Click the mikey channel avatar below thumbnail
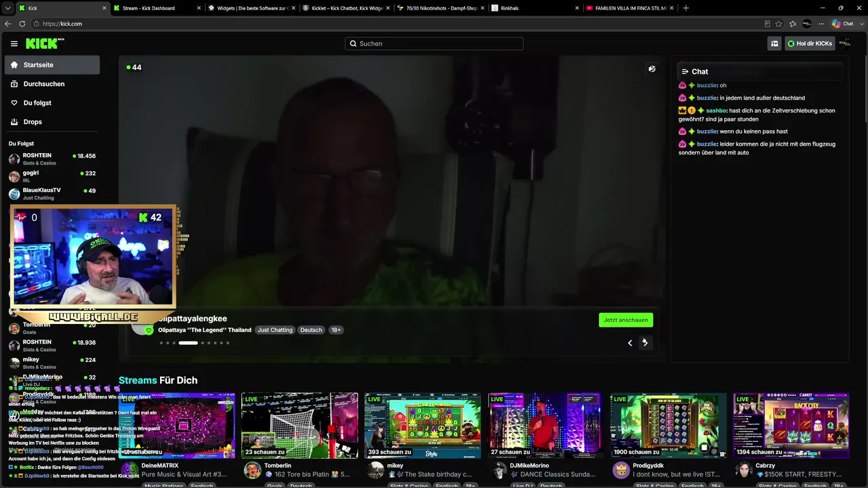868x488 pixels. (x=376, y=470)
